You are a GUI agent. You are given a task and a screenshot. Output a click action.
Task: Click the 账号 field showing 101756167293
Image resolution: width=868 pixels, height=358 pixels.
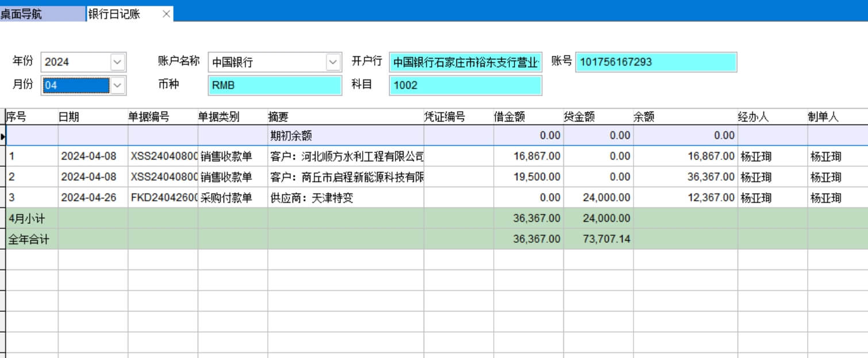point(655,62)
